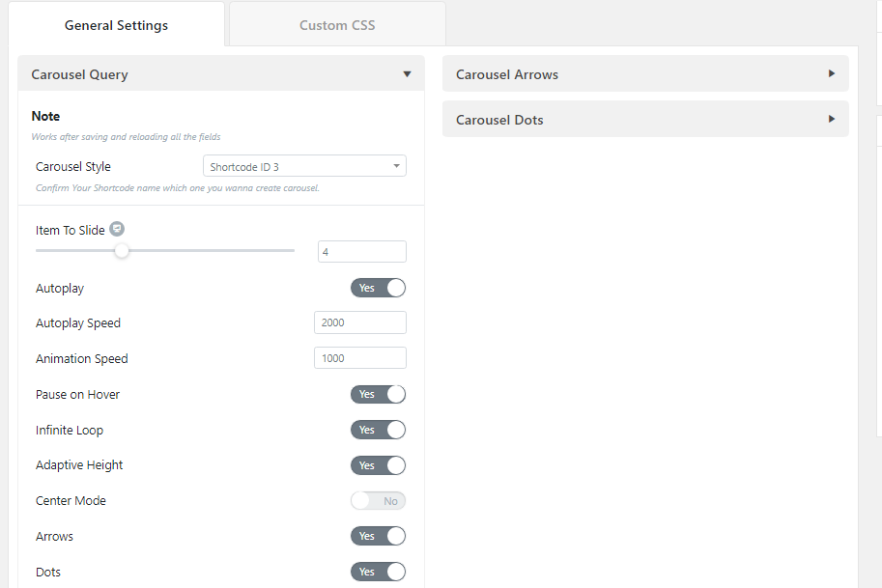Turn off Pause on Hover

click(378, 394)
